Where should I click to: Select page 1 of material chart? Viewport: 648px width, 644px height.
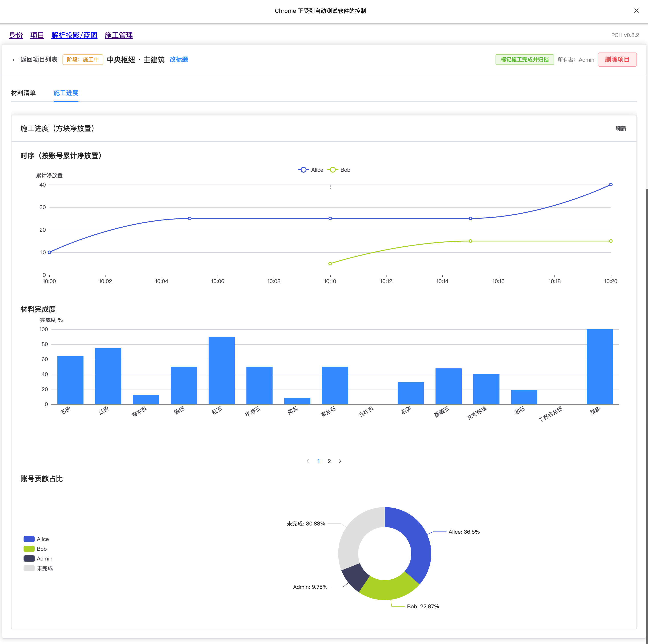318,461
